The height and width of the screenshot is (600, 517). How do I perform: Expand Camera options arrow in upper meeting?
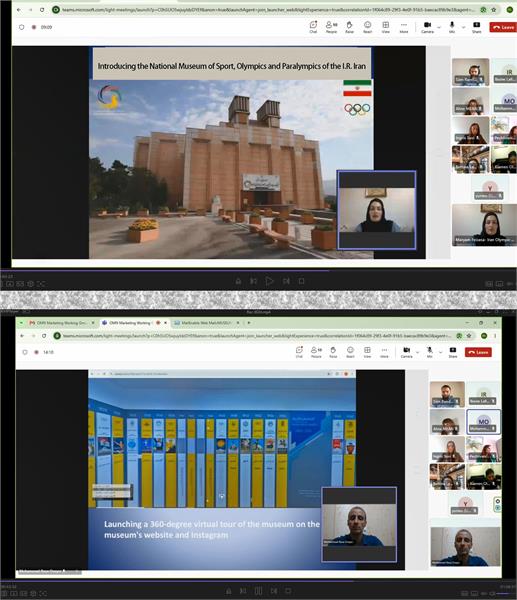click(439, 28)
